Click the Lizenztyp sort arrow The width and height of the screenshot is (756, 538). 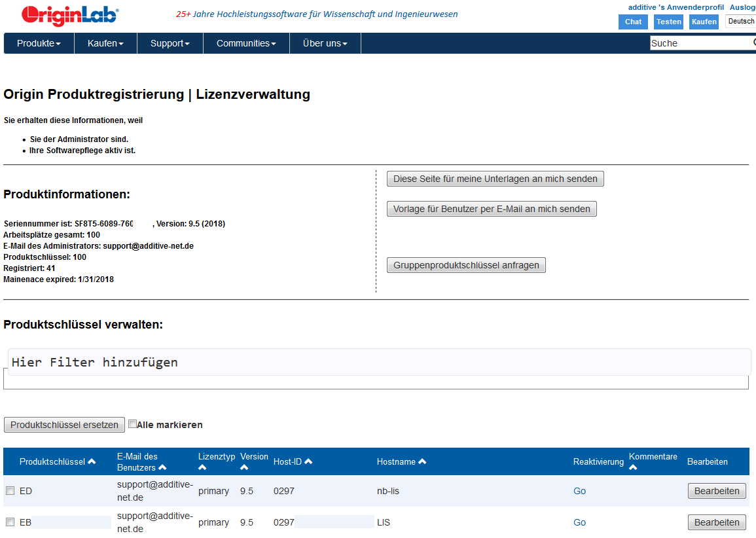tap(202, 467)
